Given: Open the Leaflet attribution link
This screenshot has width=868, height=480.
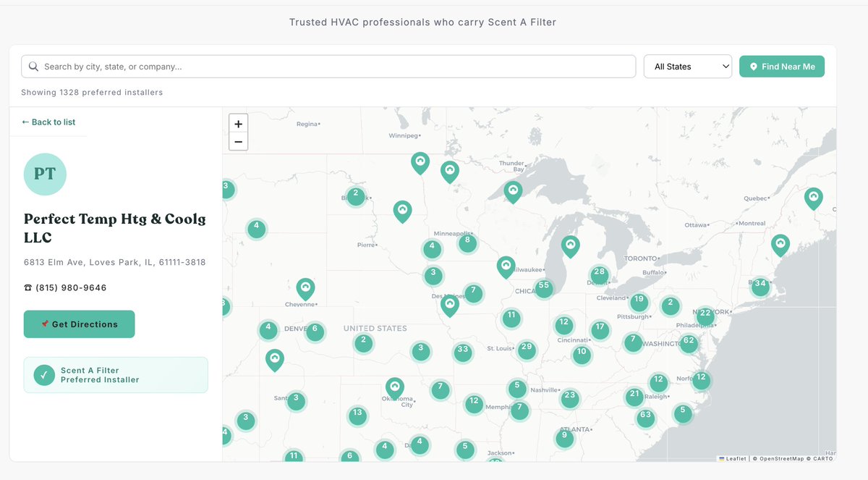Looking at the screenshot, I should click(x=732, y=458).
